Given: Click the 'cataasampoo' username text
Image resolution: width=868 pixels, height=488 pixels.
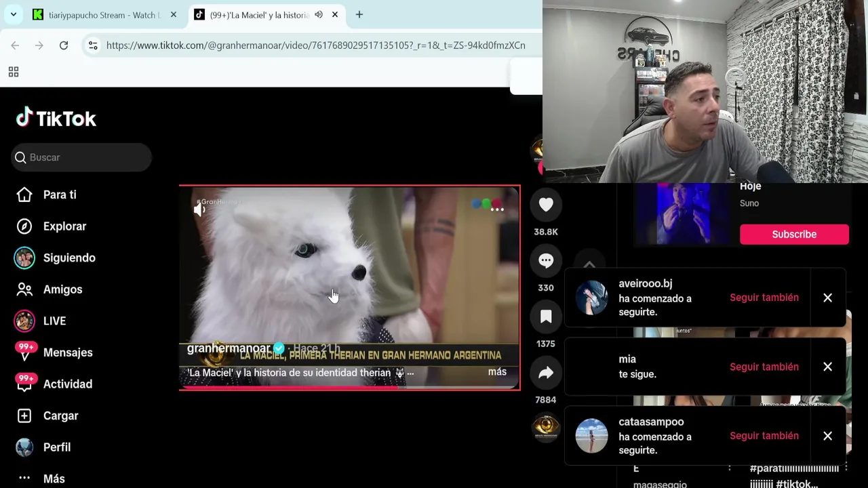Looking at the screenshot, I should coord(651,422).
